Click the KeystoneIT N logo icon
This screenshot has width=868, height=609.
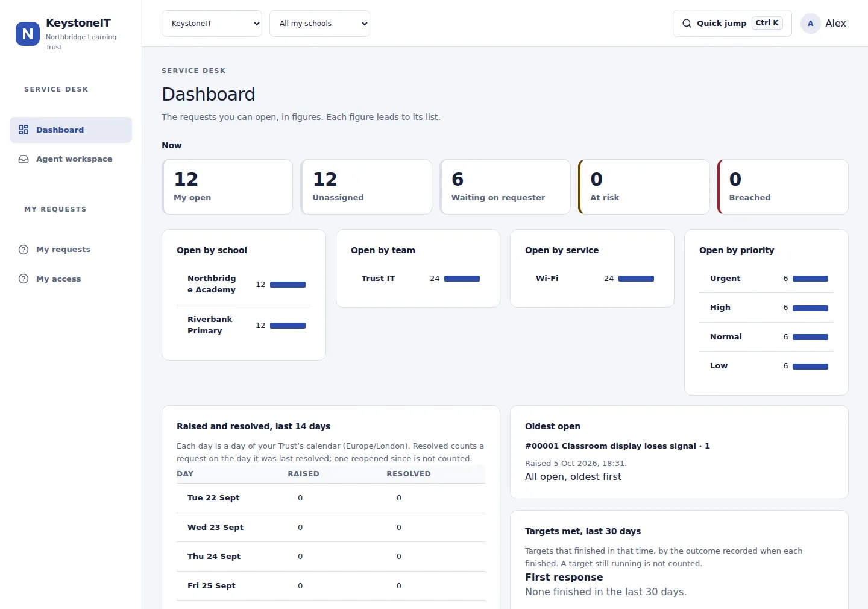coord(28,34)
